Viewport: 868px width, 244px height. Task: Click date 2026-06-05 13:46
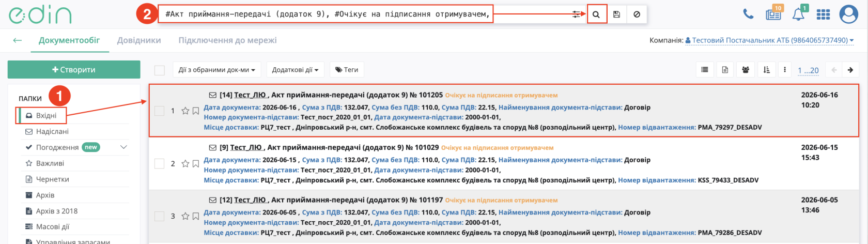coord(819,205)
